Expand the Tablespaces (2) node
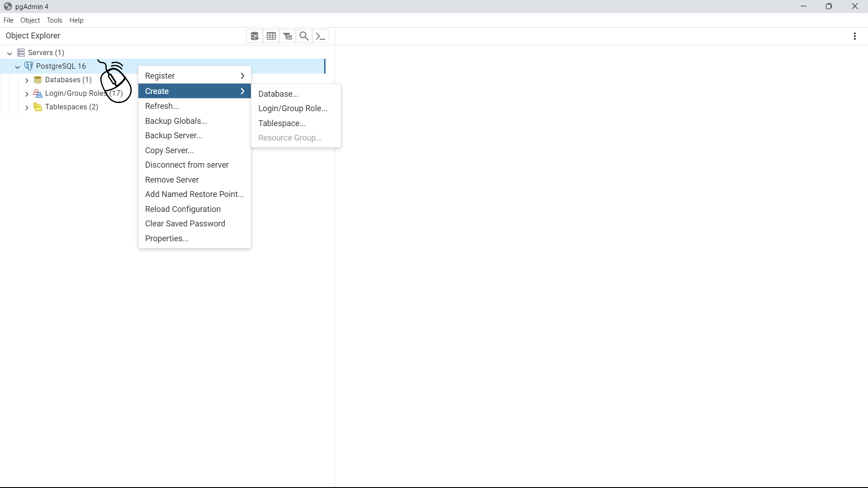 [x=27, y=108]
